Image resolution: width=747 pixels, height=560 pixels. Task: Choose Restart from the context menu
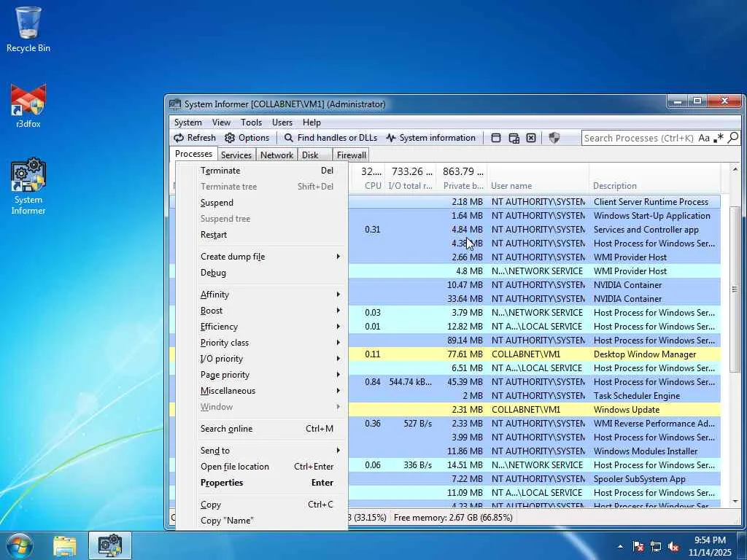[x=262, y=235]
